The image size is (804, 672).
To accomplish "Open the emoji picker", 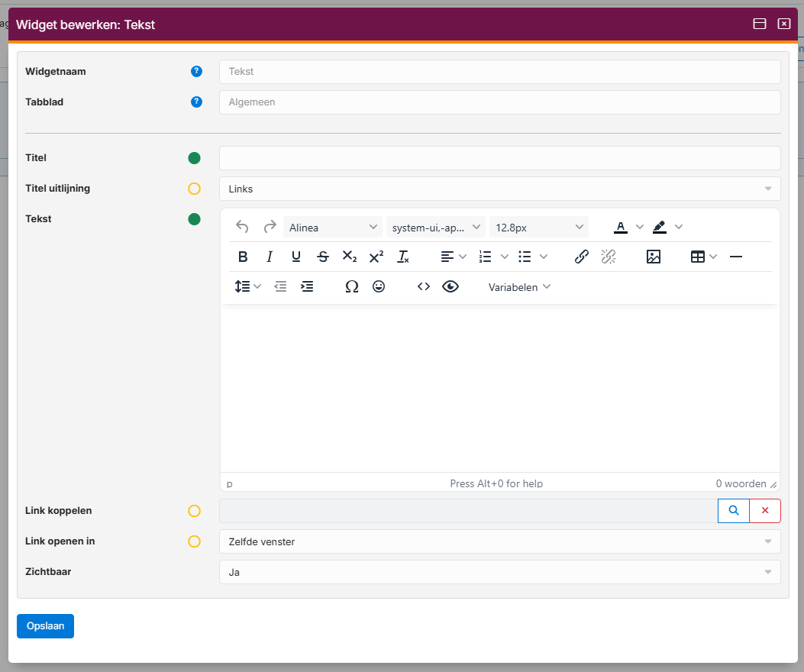I will coord(379,286).
